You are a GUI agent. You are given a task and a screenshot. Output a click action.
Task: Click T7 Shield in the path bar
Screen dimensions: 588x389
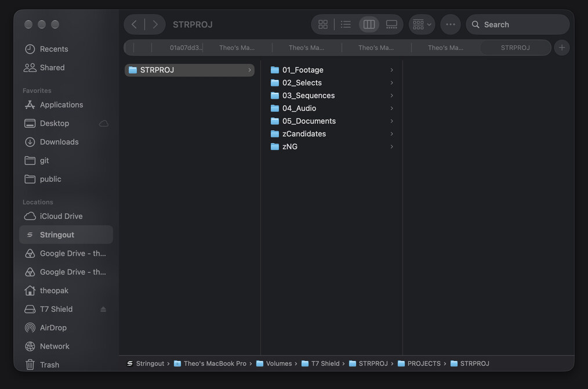click(321, 363)
